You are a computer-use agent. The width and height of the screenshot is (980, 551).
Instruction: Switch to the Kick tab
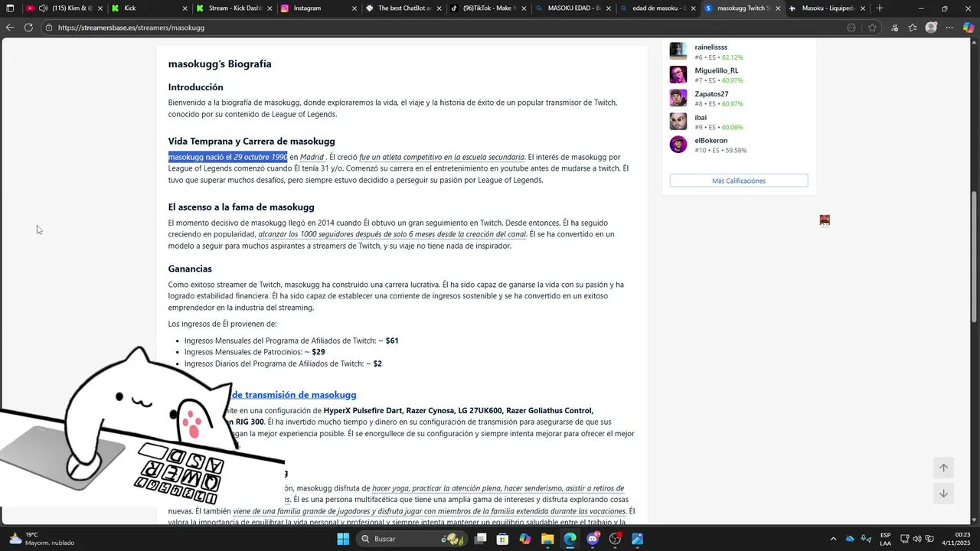tap(149, 8)
